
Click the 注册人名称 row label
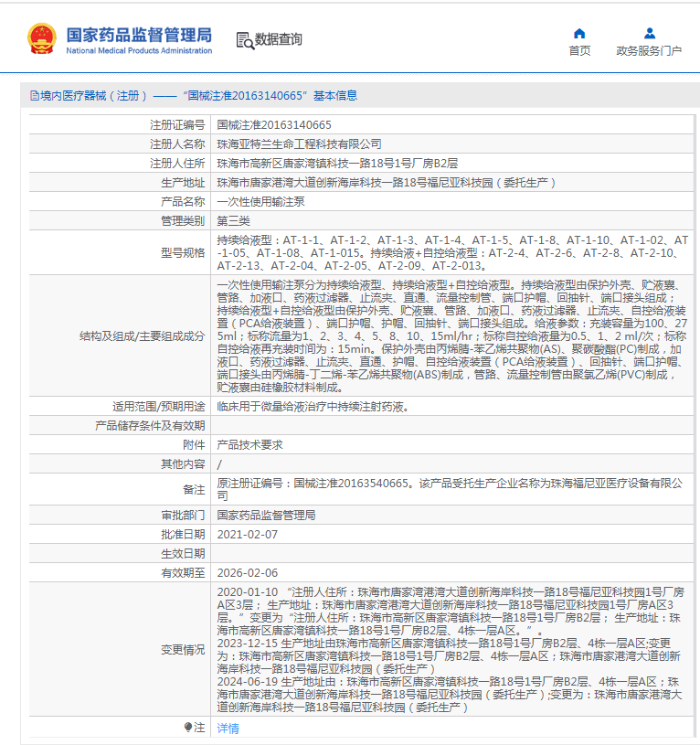click(177, 144)
